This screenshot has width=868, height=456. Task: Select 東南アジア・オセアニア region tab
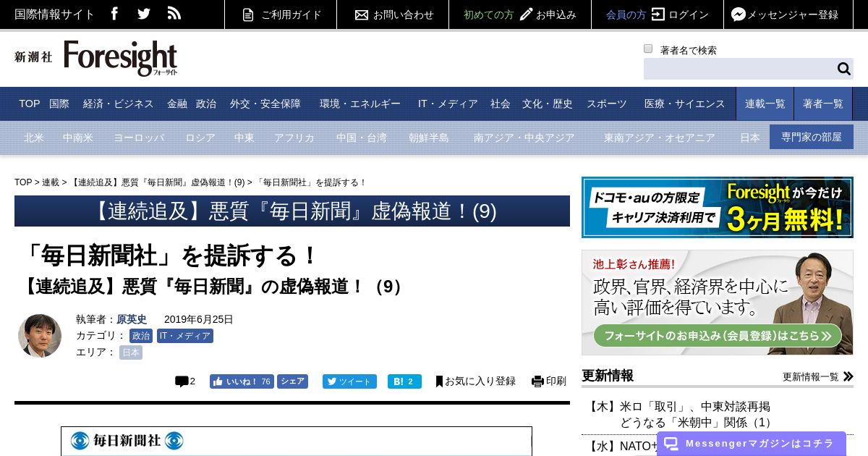click(660, 138)
